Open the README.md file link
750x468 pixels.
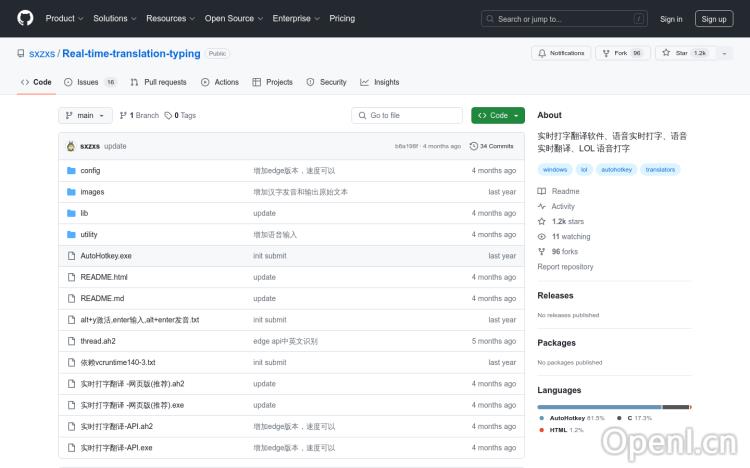pyautogui.click(x=102, y=298)
